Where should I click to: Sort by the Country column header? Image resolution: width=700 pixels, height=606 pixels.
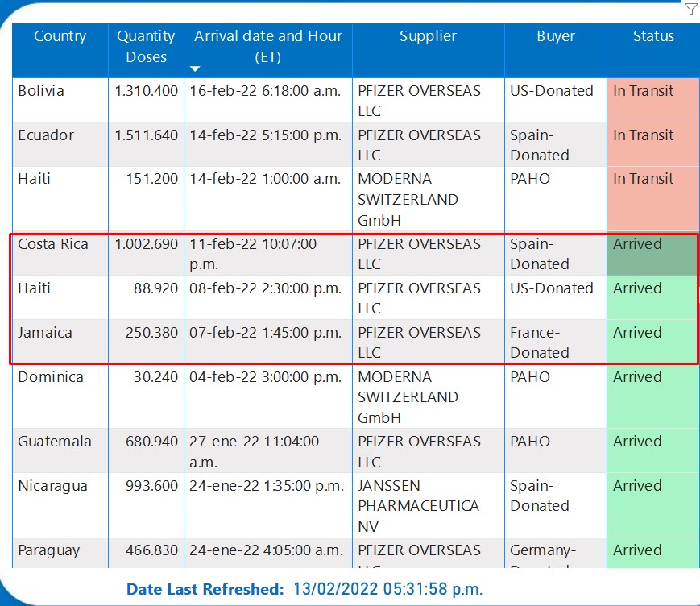60,36
